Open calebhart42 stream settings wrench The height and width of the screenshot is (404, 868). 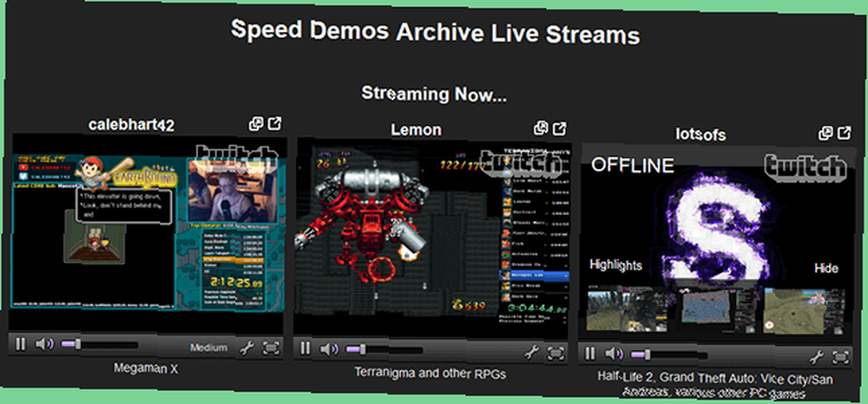pyautogui.click(x=247, y=348)
